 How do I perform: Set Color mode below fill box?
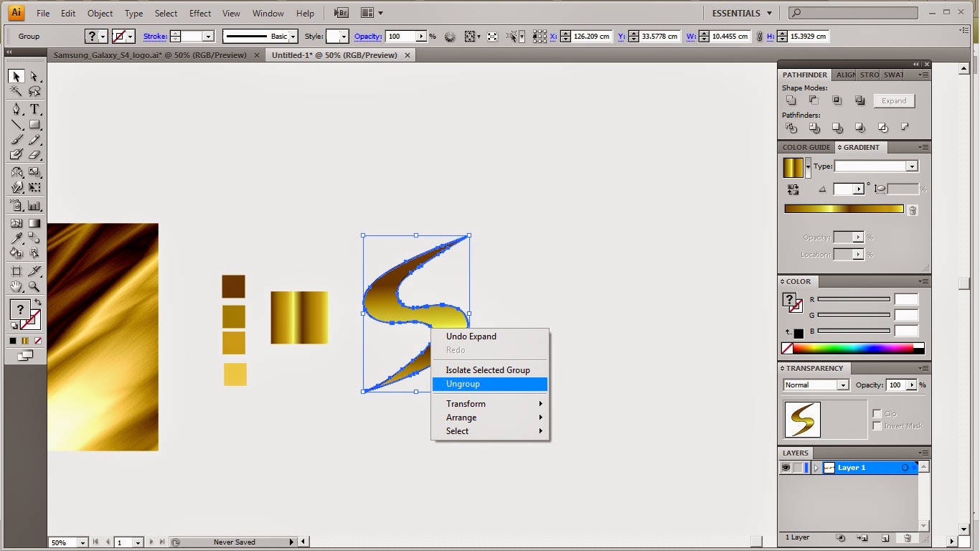(x=12, y=341)
